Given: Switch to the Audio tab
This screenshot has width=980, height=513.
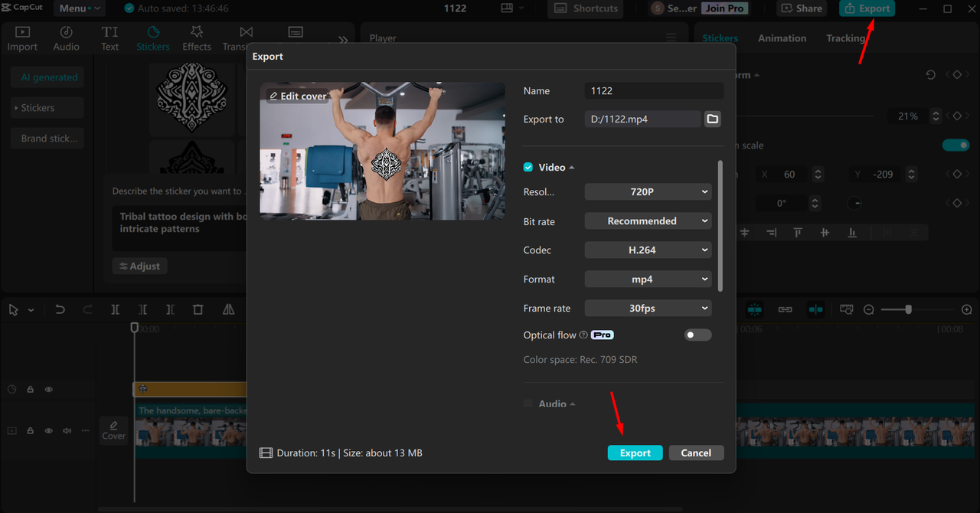Looking at the screenshot, I should (66, 38).
